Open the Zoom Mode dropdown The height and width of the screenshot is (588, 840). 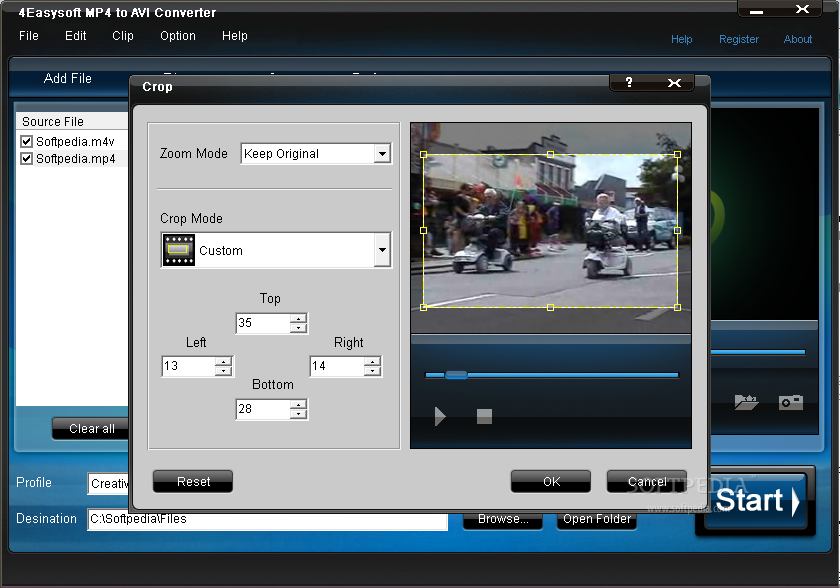point(382,154)
